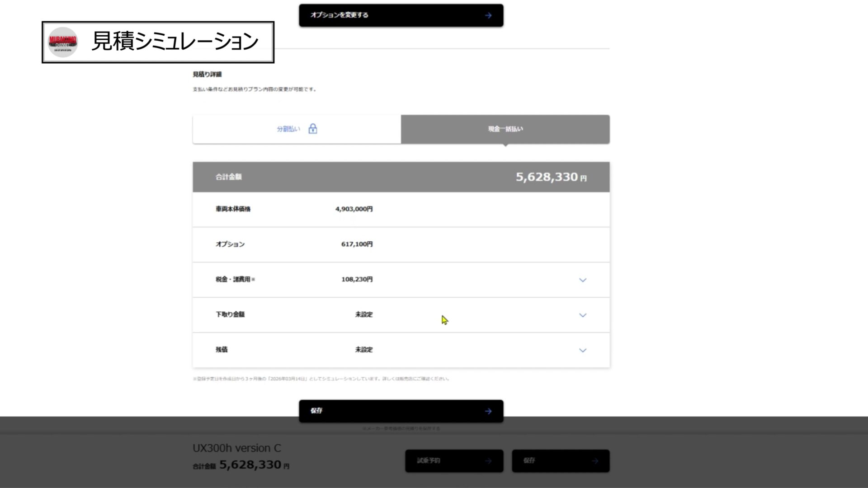Select the 現金一括払い tab
The width and height of the screenshot is (868, 488).
tap(505, 129)
